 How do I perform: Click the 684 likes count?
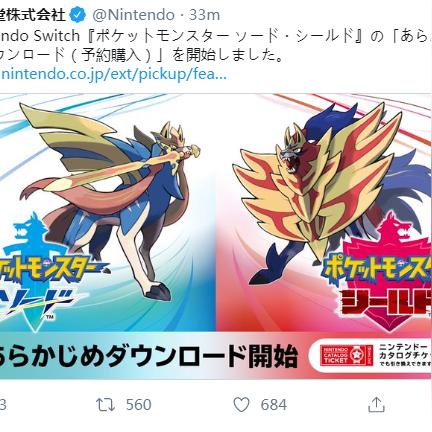click(274, 405)
